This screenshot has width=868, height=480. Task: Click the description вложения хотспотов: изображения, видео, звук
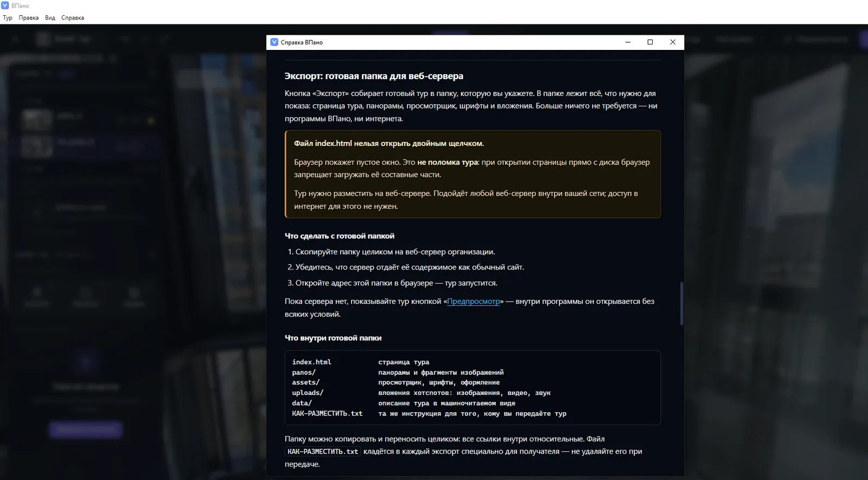coord(464,393)
